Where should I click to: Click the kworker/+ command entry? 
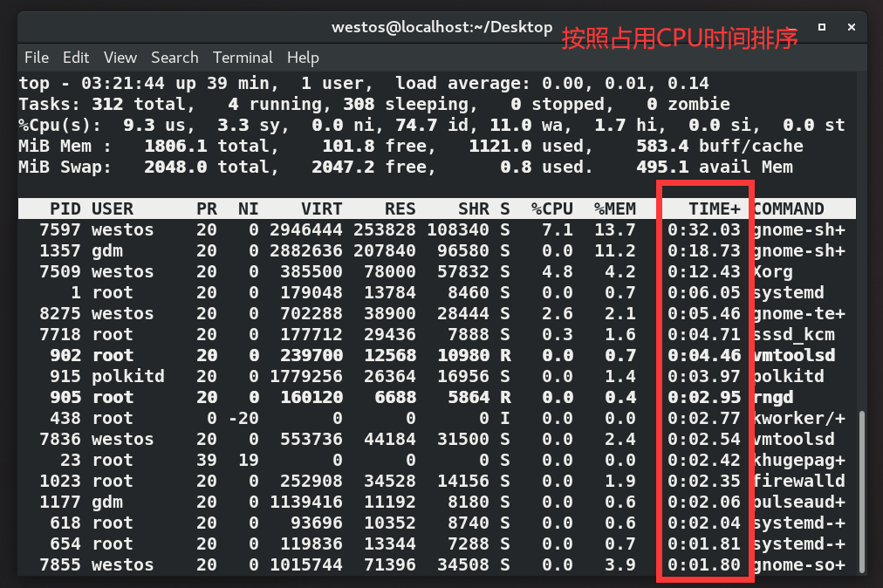pyautogui.click(x=799, y=419)
